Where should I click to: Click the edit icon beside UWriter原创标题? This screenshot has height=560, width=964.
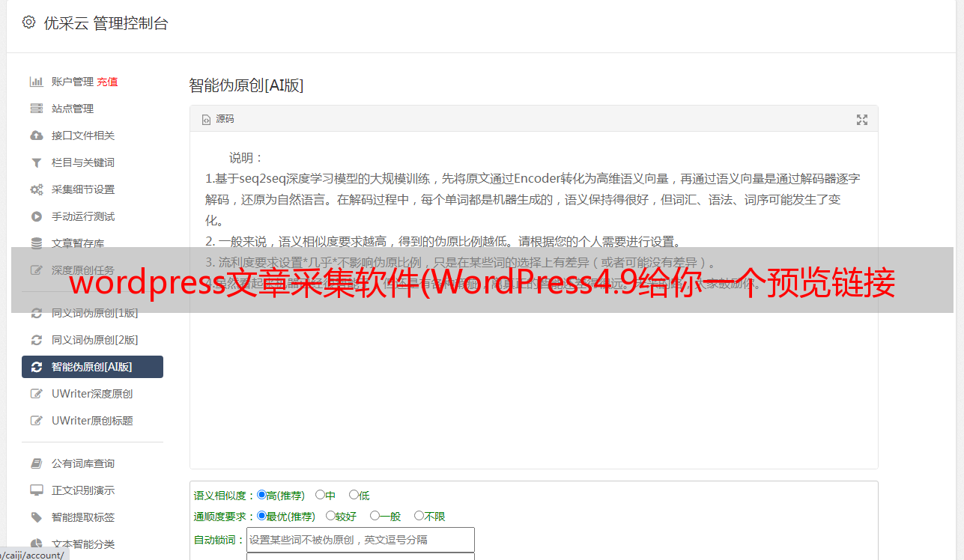click(36, 421)
